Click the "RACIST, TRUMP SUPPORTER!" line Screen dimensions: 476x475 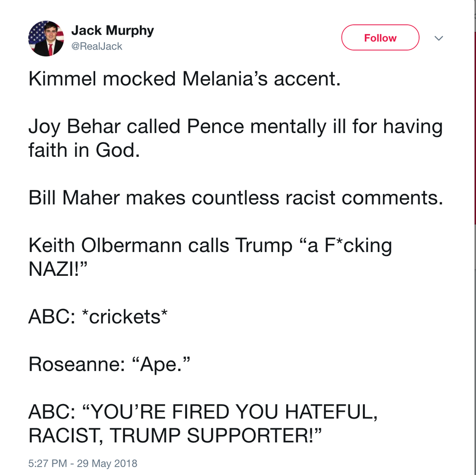175,435
